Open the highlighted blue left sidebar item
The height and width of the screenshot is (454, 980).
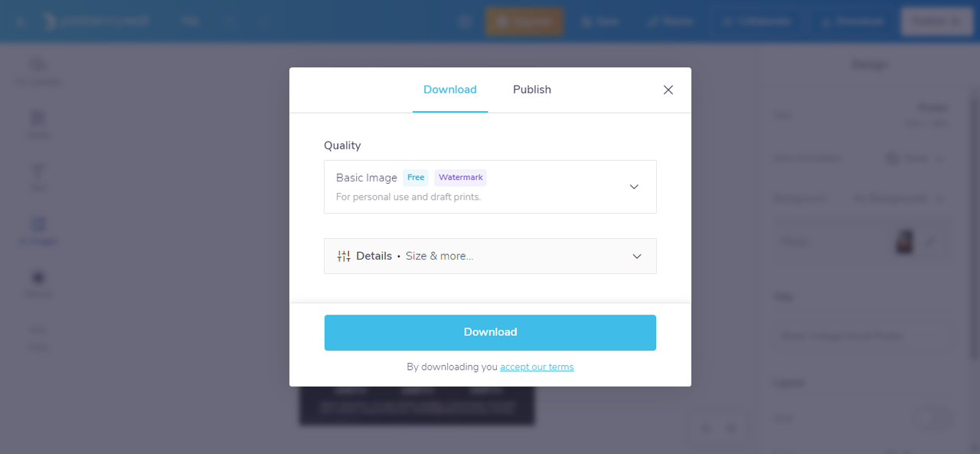point(38,230)
